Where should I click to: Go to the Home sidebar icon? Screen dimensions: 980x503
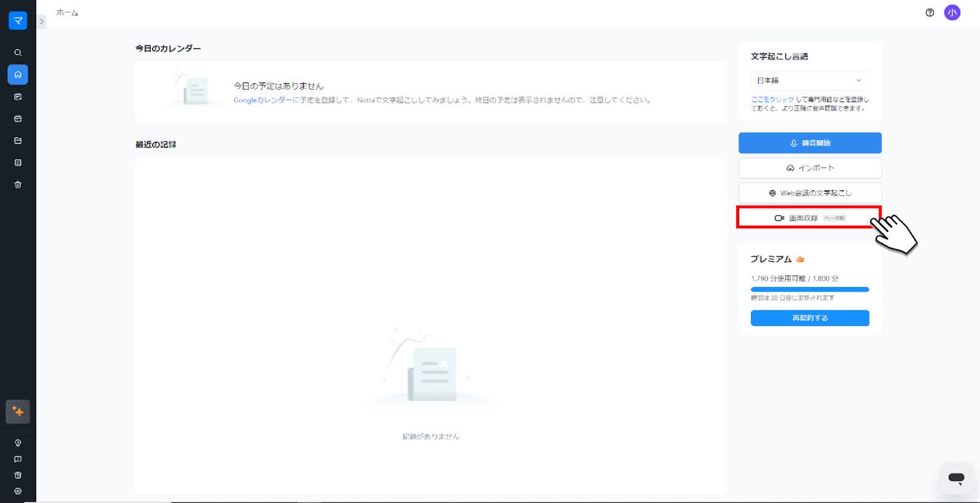pos(18,75)
